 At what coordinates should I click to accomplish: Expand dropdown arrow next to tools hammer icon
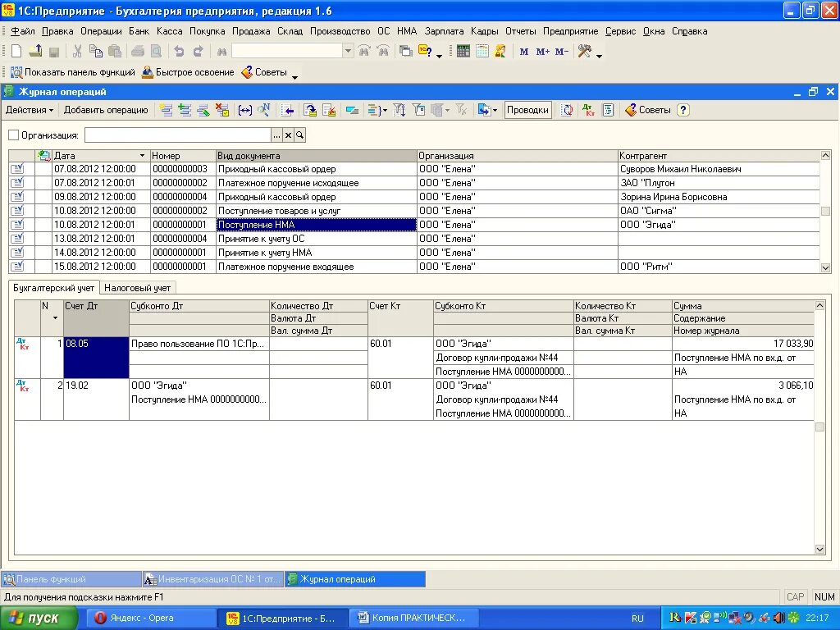pyautogui.click(x=599, y=55)
